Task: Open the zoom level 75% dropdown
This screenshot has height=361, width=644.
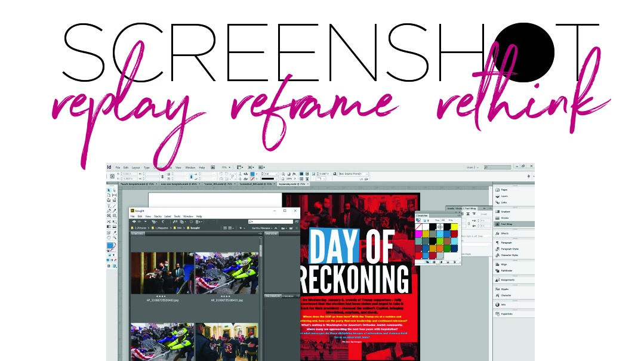Action: tap(227, 168)
